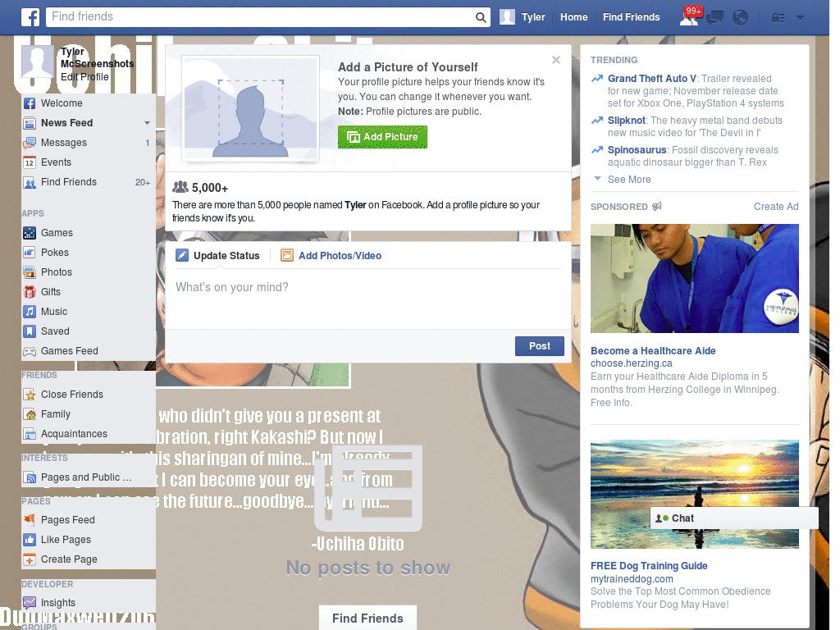This screenshot has height=630, width=840.
Task: Click the Welcome icon in the sidebar
Action: [30, 103]
